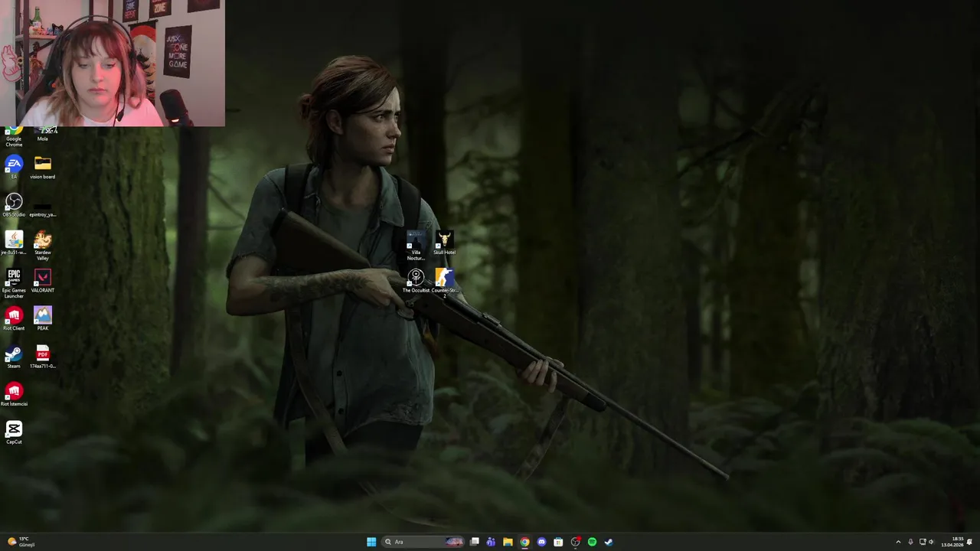Launch CapCut from the desktop

coord(14,432)
